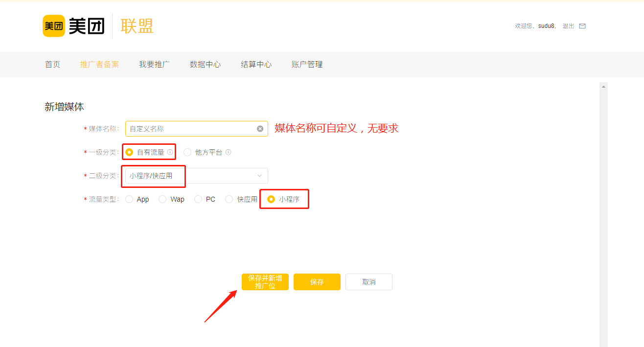
Task: Select the 小程序 traffic type
Action: tap(271, 199)
